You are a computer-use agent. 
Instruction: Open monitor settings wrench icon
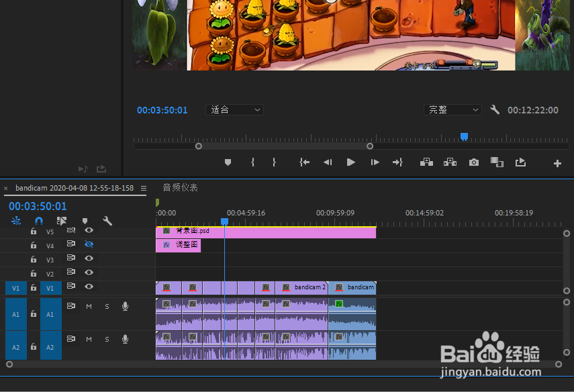pyautogui.click(x=495, y=109)
